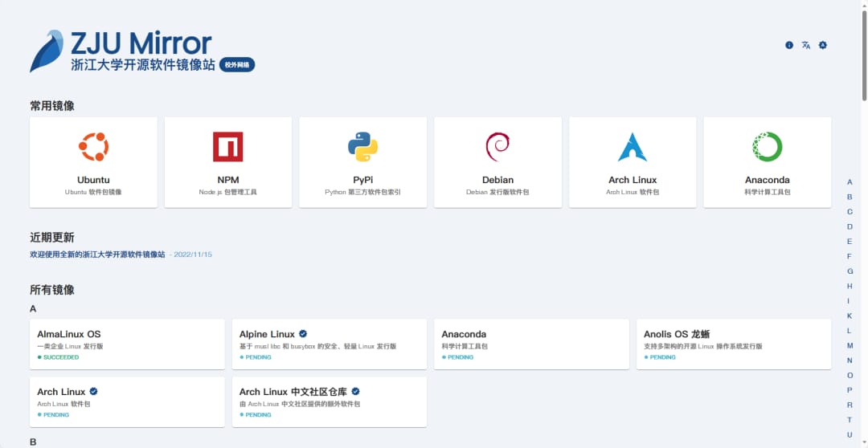Screen dimensions: 868x448
Task: Click the verified badge next to Alpine Linux
Action: click(x=303, y=333)
